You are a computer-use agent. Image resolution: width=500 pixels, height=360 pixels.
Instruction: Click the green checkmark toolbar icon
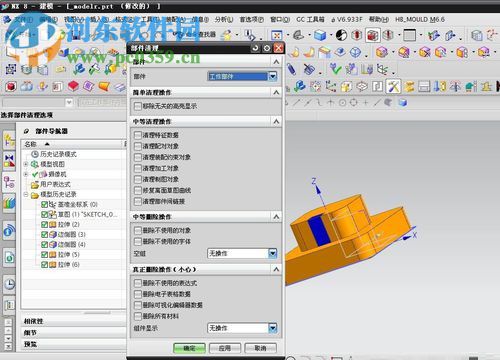(x=335, y=69)
